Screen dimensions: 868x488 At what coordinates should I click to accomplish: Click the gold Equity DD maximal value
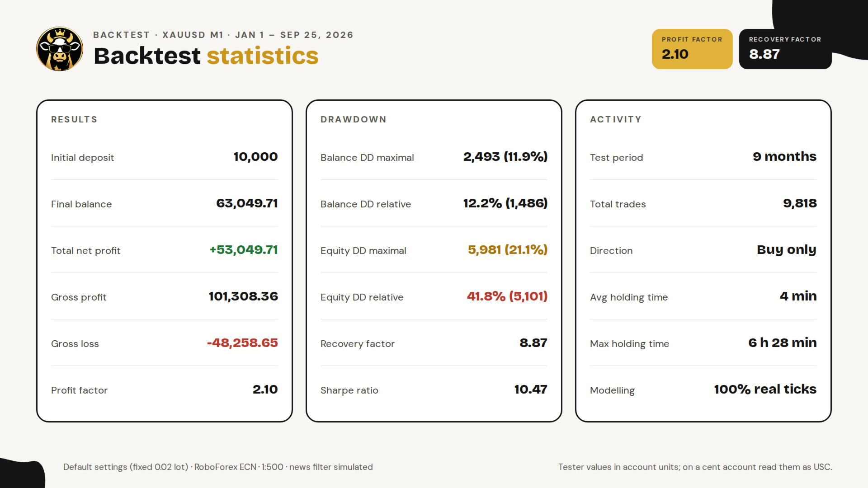point(508,250)
